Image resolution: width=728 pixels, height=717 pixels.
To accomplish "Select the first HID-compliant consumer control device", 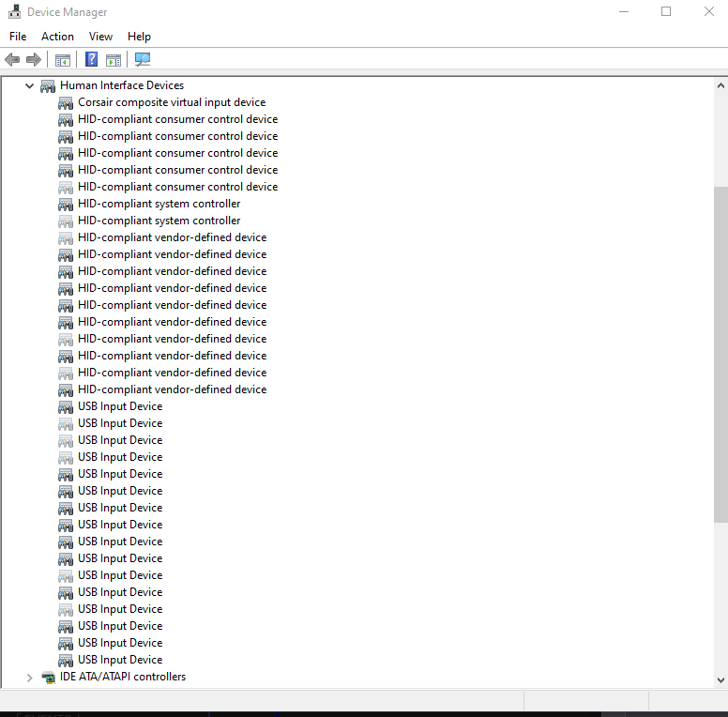I will (x=178, y=119).
